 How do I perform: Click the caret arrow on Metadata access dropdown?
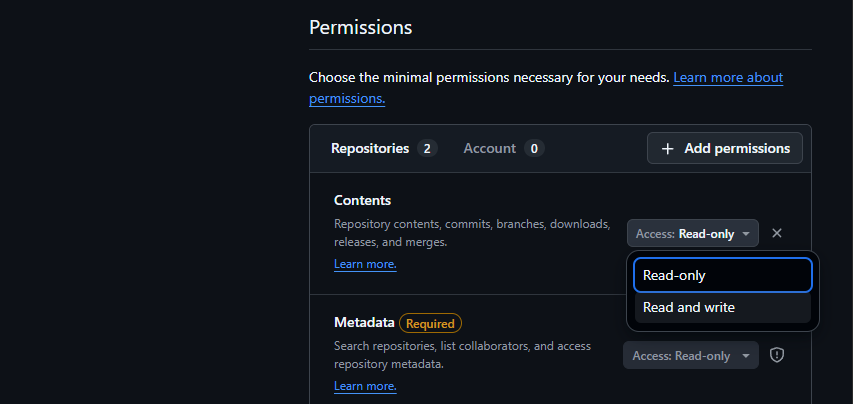[x=746, y=356]
